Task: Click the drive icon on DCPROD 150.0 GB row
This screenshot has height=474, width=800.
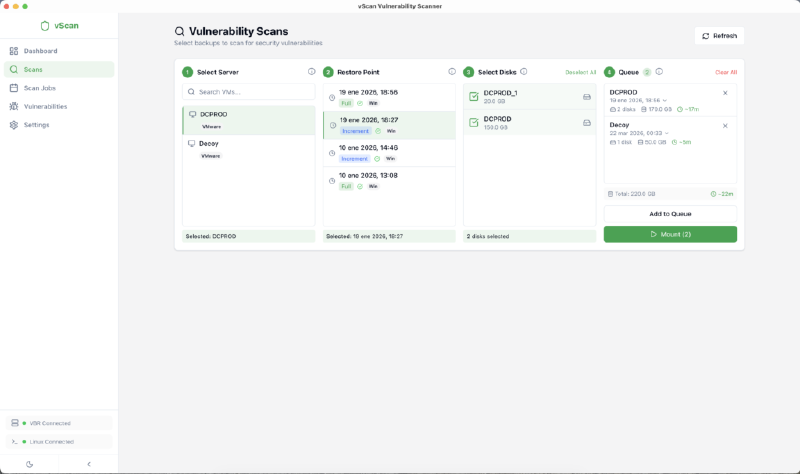Action: [x=587, y=123]
